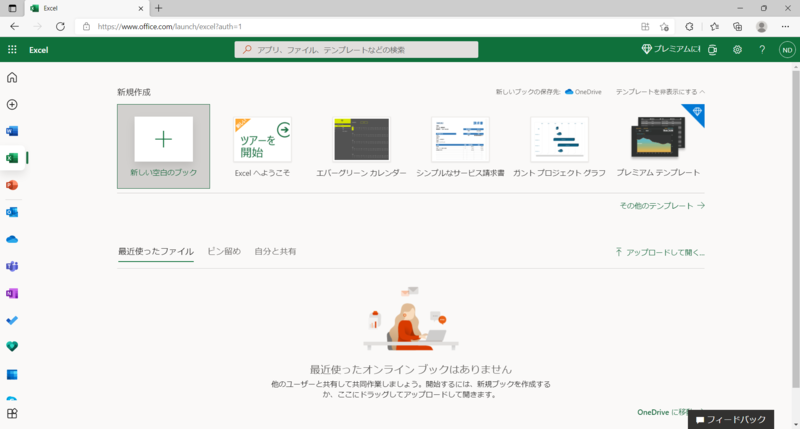Open a new browser tab
The image size is (800, 429).
tap(159, 8)
